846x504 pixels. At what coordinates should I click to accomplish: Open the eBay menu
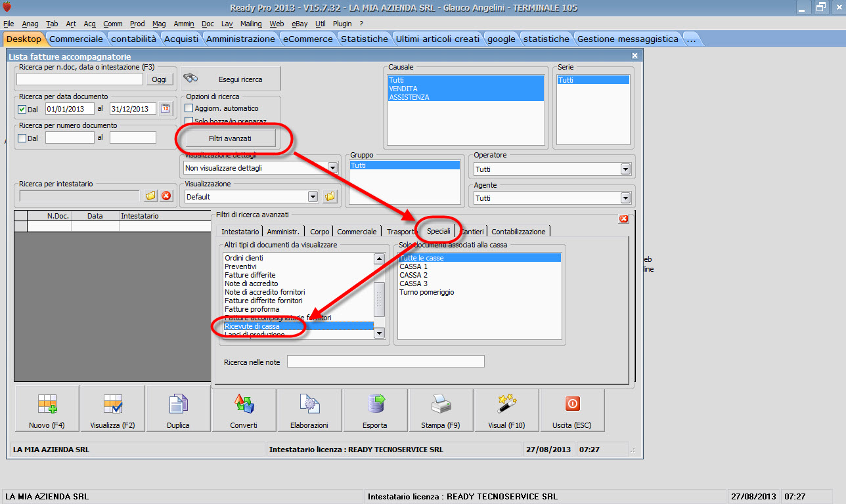click(300, 24)
